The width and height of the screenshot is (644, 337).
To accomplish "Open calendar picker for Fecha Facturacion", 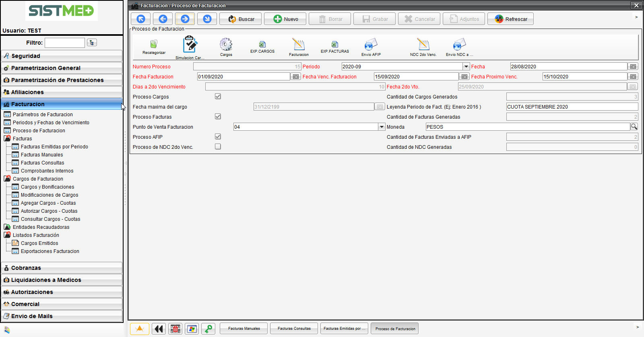I will coord(296,76).
